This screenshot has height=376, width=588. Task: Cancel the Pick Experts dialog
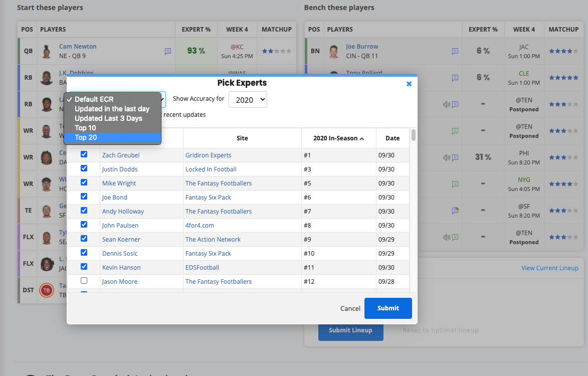[x=350, y=308]
